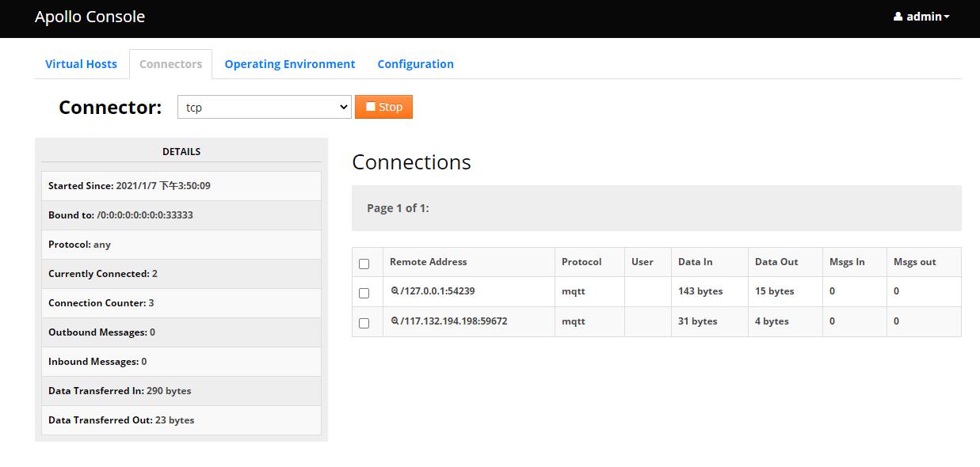Open the Operating Environment tab

point(290,64)
